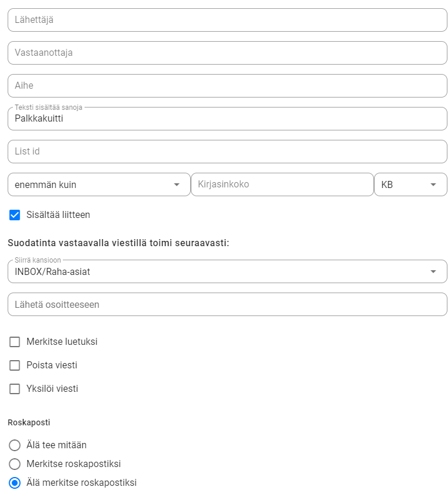Choose Merkitse roskapostiksi radio option
Viewport: 448px width, 497px height.
pyautogui.click(x=15, y=464)
